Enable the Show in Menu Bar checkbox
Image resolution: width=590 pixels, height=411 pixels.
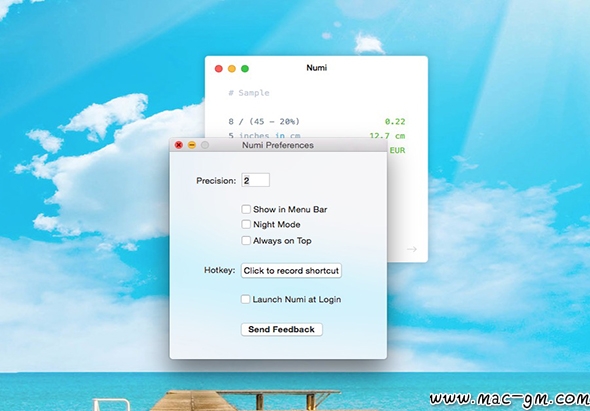click(x=246, y=209)
